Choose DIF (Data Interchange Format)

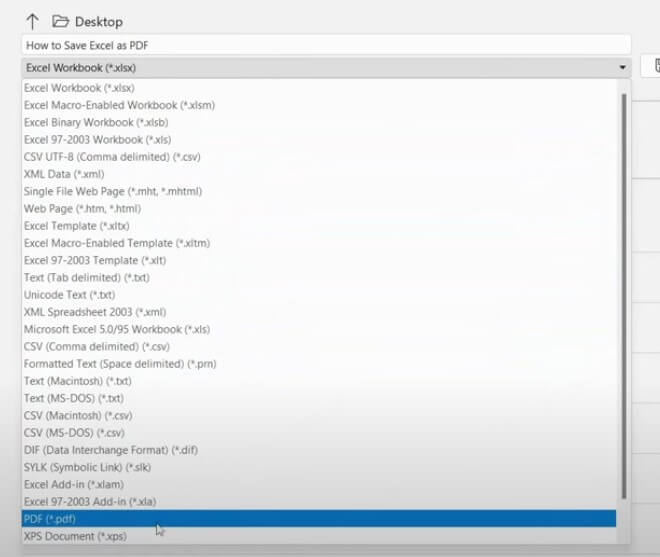click(x=319, y=450)
